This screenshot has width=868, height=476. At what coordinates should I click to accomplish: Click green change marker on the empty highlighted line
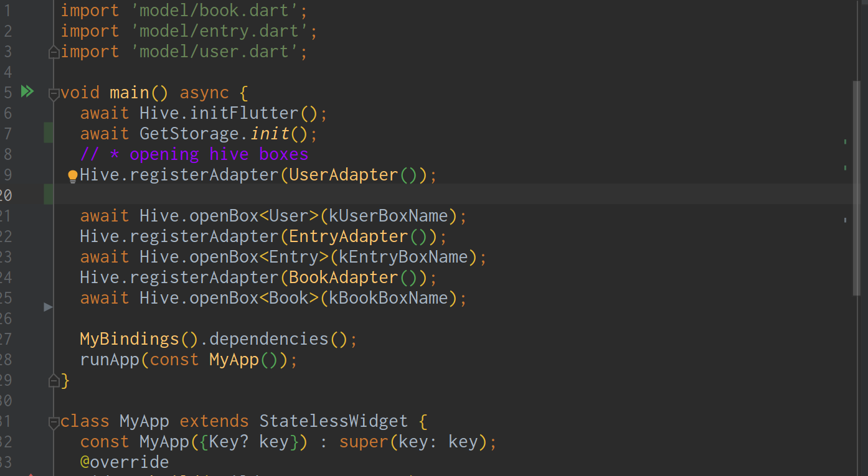pyautogui.click(x=49, y=195)
